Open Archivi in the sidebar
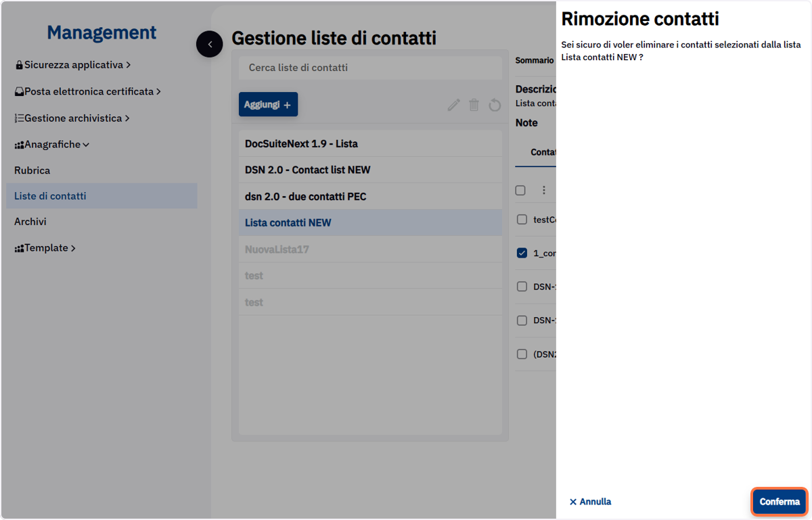 tap(30, 222)
